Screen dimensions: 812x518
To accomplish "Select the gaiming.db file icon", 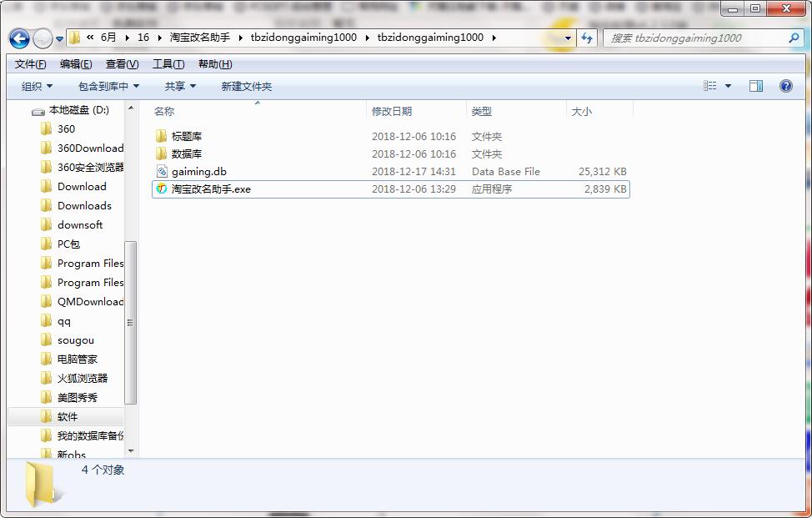I will point(162,172).
